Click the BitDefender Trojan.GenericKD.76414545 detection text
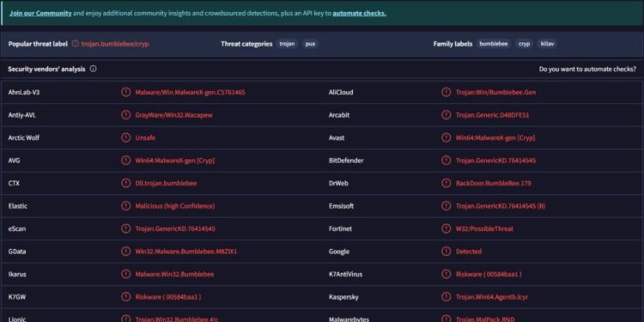Viewport: 644px width, 322px height. click(x=495, y=161)
